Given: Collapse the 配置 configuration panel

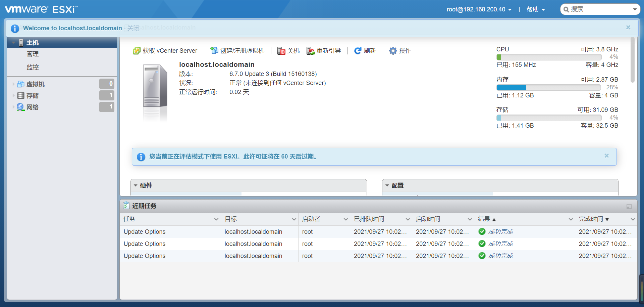Looking at the screenshot, I should click(387, 185).
